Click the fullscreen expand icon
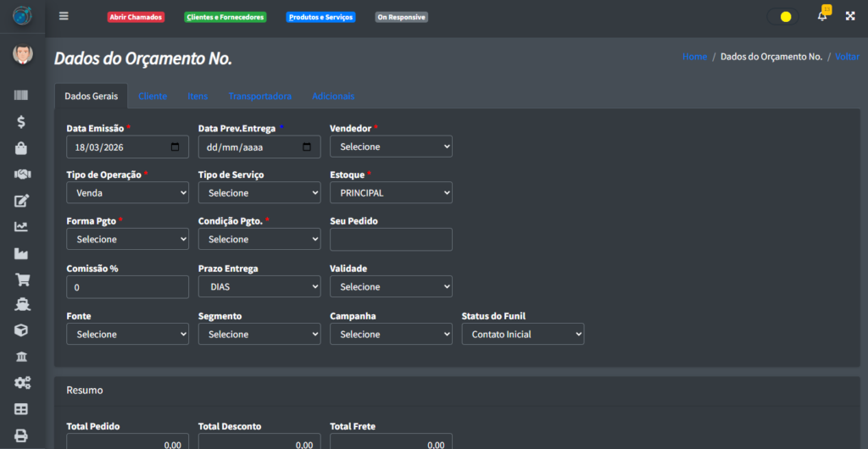The width and height of the screenshot is (868, 449). [850, 16]
